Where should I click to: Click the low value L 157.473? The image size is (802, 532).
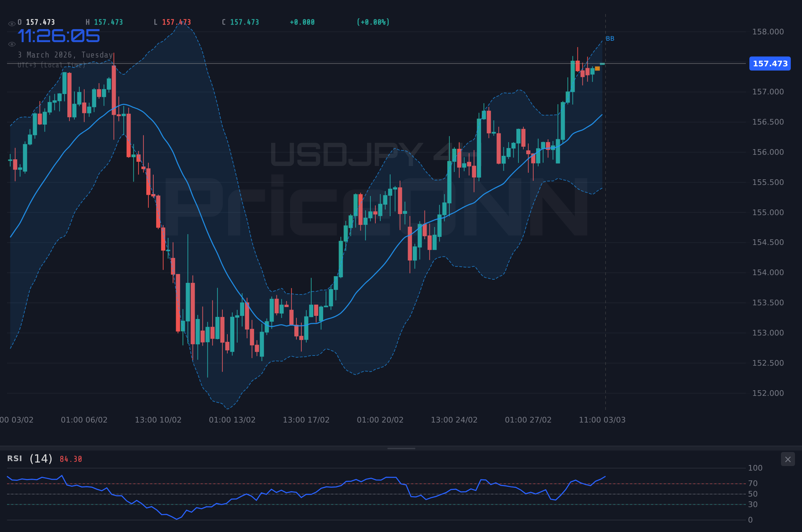click(176, 22)
